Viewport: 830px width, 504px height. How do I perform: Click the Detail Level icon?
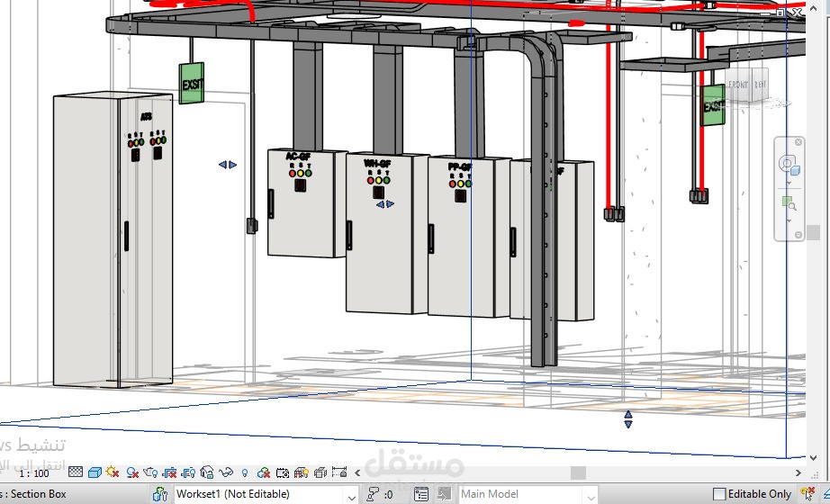click(x=76, y=472)
